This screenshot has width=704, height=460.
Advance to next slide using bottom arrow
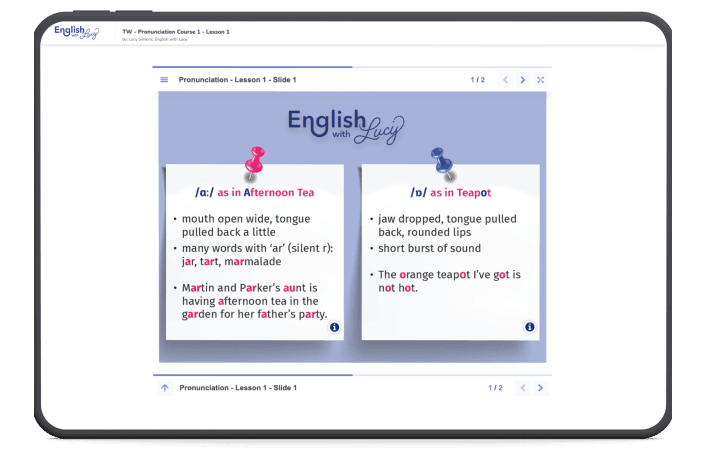(x=541, y=387)
